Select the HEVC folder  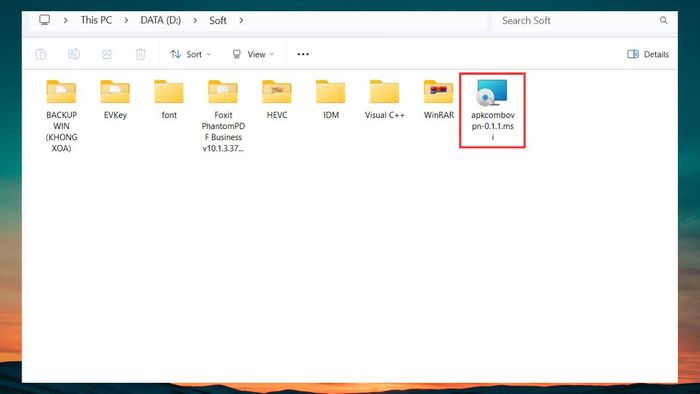[277, 99]
